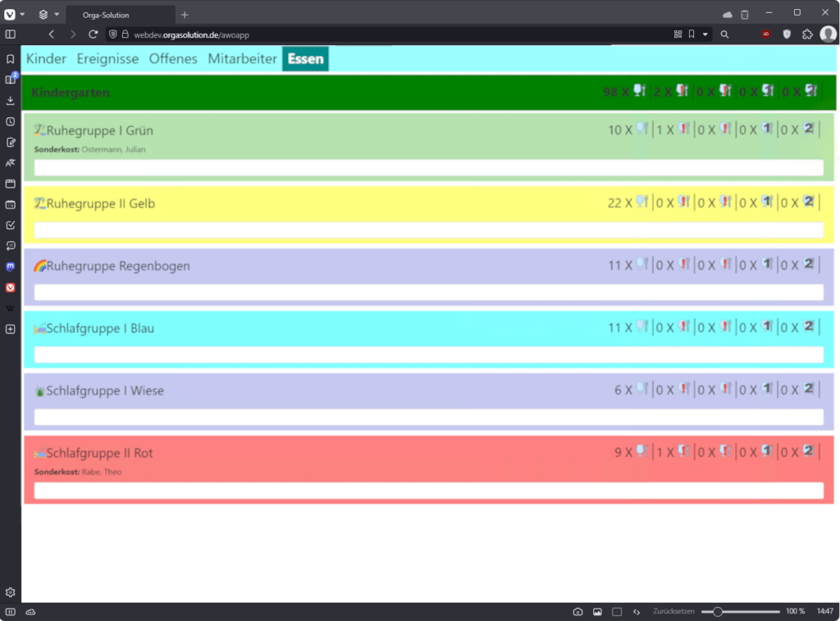
Task: Reset zoom with Zurücksetzen
Action: (673, 611)
